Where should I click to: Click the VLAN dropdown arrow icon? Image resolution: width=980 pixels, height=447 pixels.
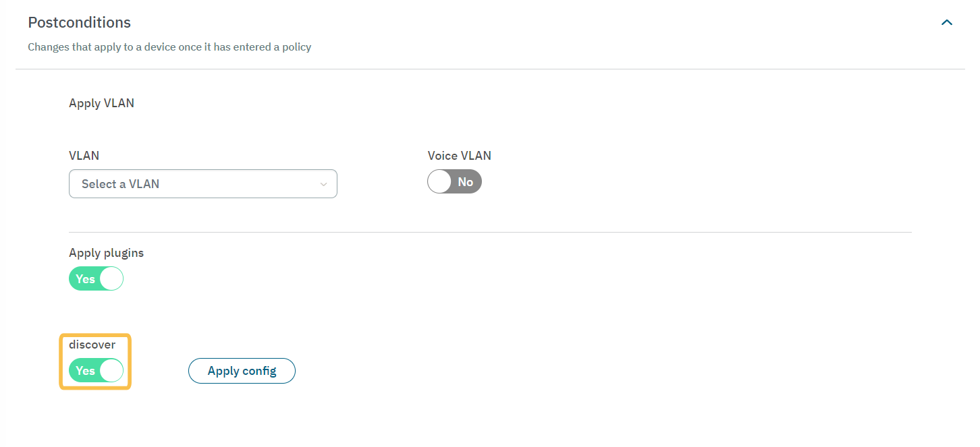pos(323,184)
